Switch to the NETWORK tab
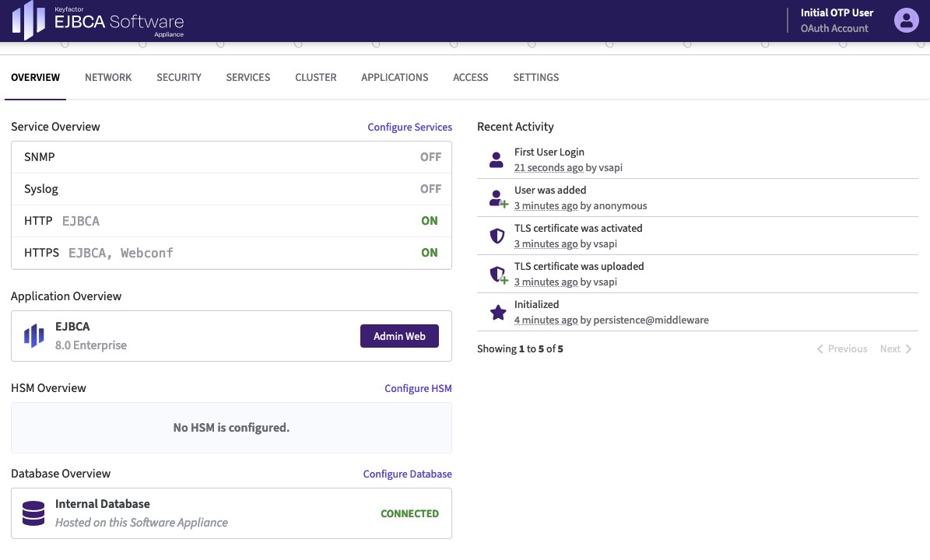The height and width of the screenshot is (560, 930). point(108,78)
